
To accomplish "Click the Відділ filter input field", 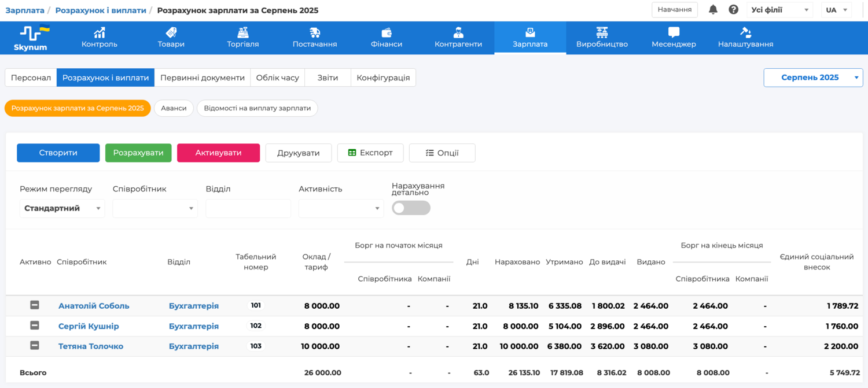I will point(248,209).
